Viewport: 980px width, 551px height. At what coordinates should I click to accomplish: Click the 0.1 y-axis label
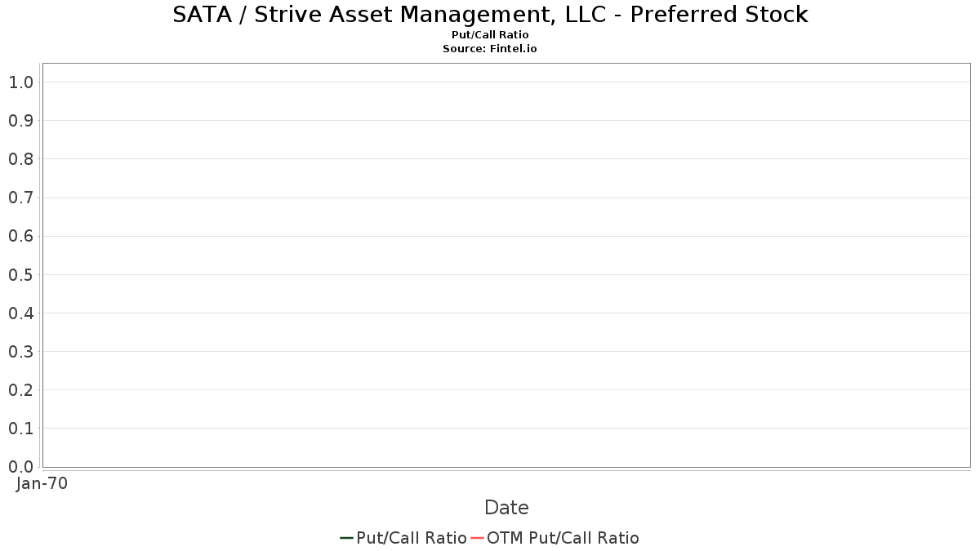pos(20,429)
